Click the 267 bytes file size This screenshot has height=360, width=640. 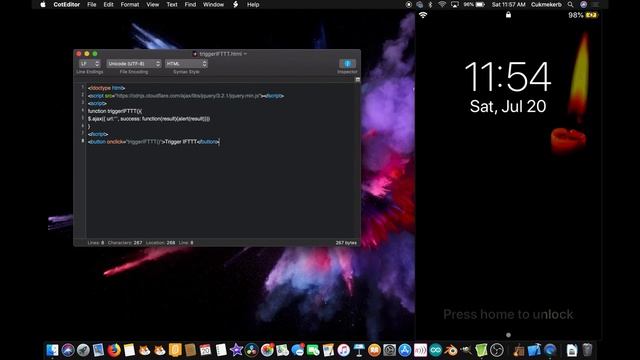[346, 242]
